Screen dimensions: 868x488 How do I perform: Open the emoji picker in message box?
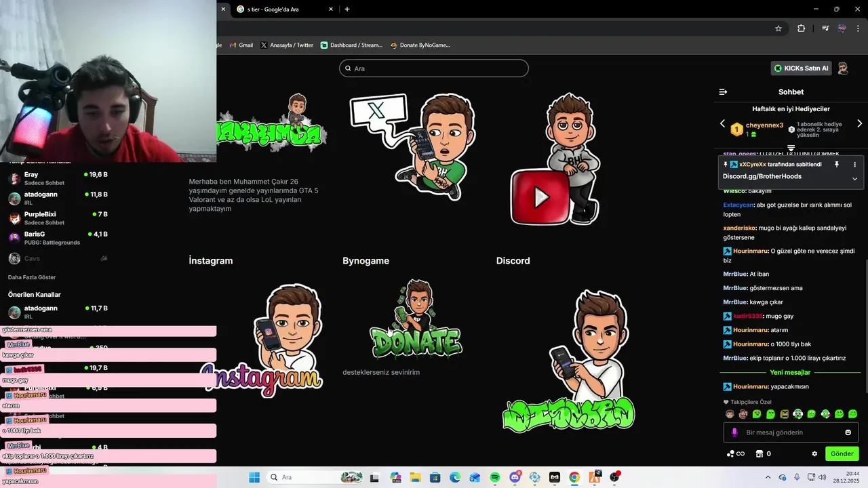coord(848,432)
